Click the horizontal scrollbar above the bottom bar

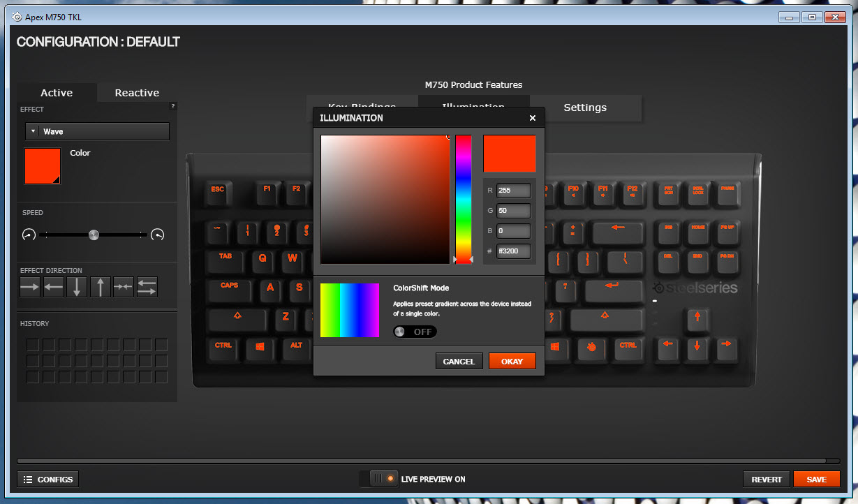(x=420, y=461)
